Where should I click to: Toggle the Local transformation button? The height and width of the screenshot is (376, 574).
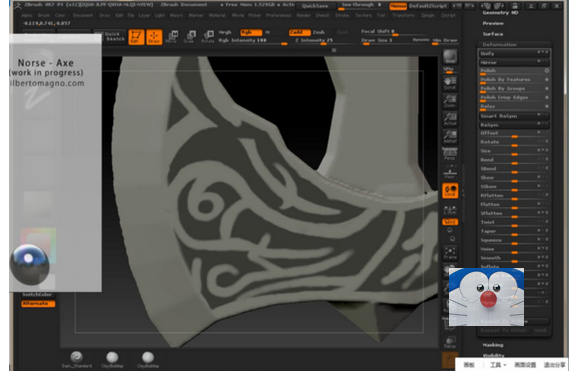tap(450, 191)
